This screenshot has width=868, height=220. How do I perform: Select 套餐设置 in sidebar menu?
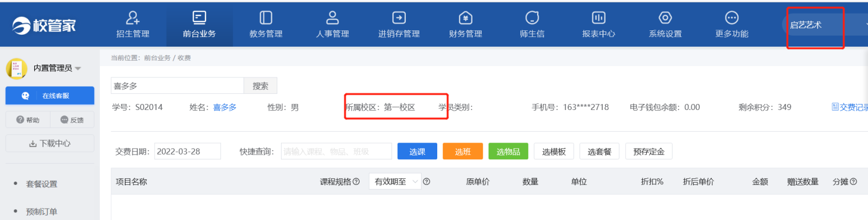[42, 184]
